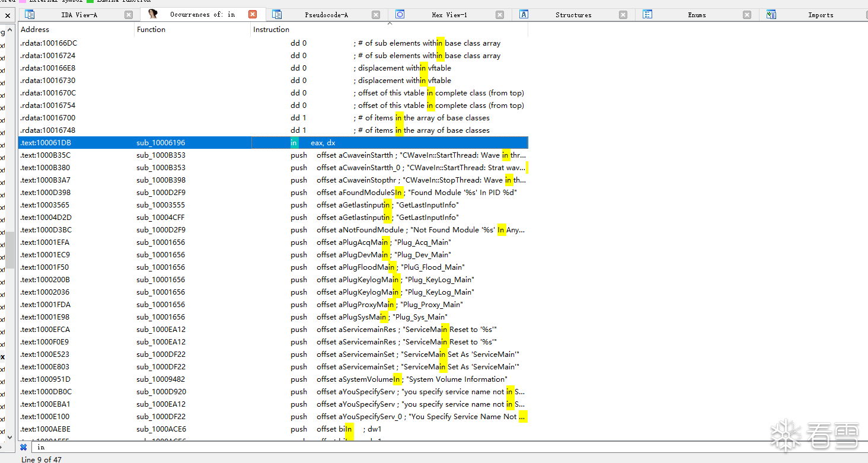The height and width of the screenshot is (463, 868).
Task: Click the Structures tab icon
Action: pos(524,15)
